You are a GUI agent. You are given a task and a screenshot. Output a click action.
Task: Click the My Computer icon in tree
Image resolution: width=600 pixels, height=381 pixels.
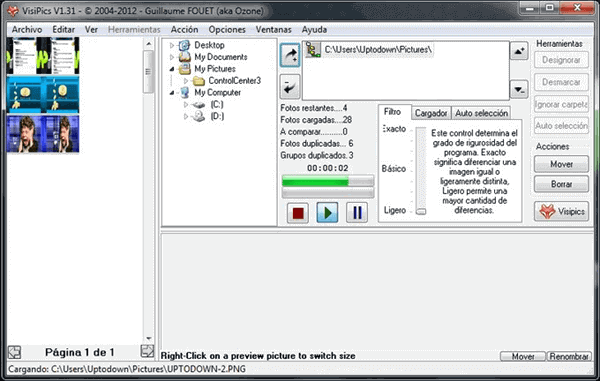[185, 93]
